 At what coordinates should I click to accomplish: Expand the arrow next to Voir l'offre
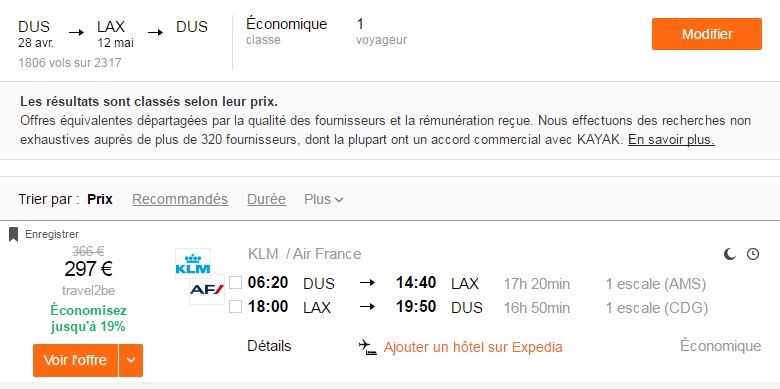pyautogui.click(x=131, y=360)
